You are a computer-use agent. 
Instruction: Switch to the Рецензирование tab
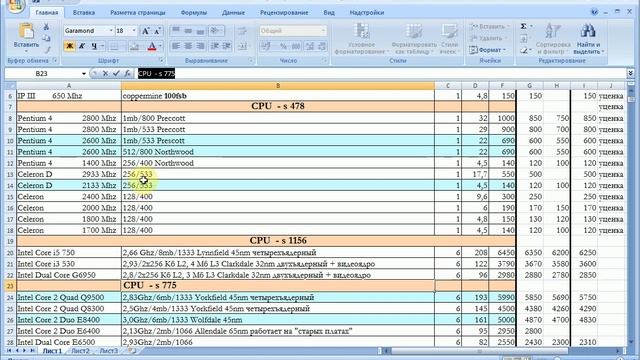click(x=284, y=13)
